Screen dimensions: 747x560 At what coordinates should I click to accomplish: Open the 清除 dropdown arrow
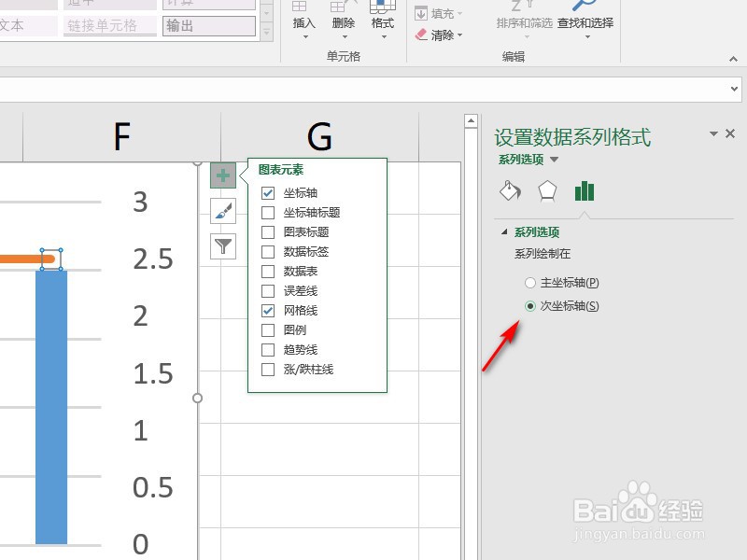458,35
